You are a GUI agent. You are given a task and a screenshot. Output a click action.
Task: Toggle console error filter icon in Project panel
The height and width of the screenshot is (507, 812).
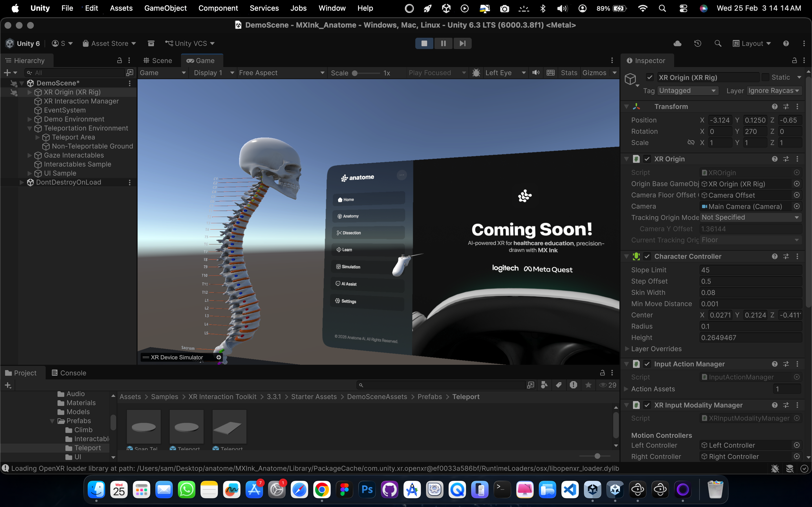coord(573,385)
